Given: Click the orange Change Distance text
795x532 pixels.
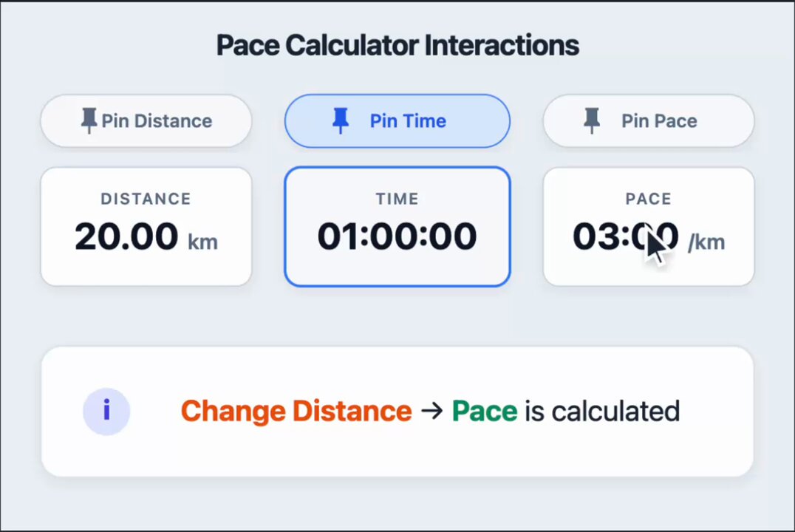Looking at the screenshot, I should point(296,412).
